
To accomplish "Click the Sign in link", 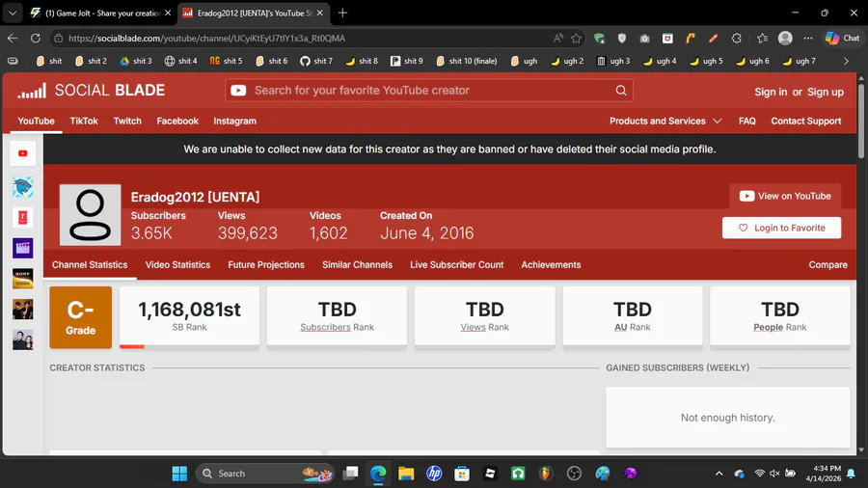I will (771, 92).
